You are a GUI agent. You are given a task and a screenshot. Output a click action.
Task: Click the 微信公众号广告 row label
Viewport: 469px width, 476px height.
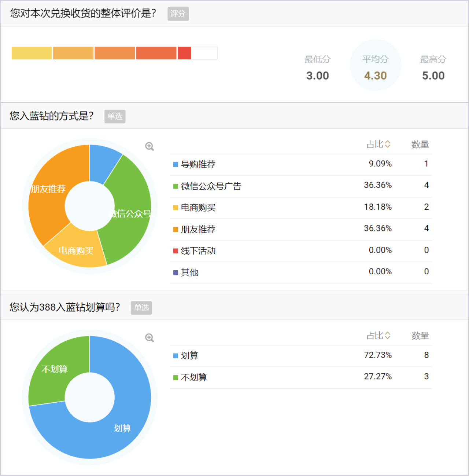click(211, 186)
